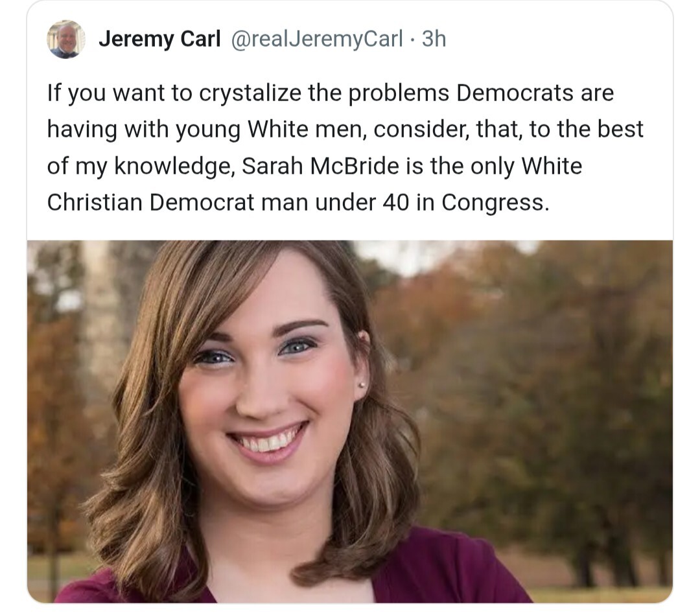Click the word "Christian" in the tweet
The image size is (700, 615).
pyautogui.click(x=95, y=203)
